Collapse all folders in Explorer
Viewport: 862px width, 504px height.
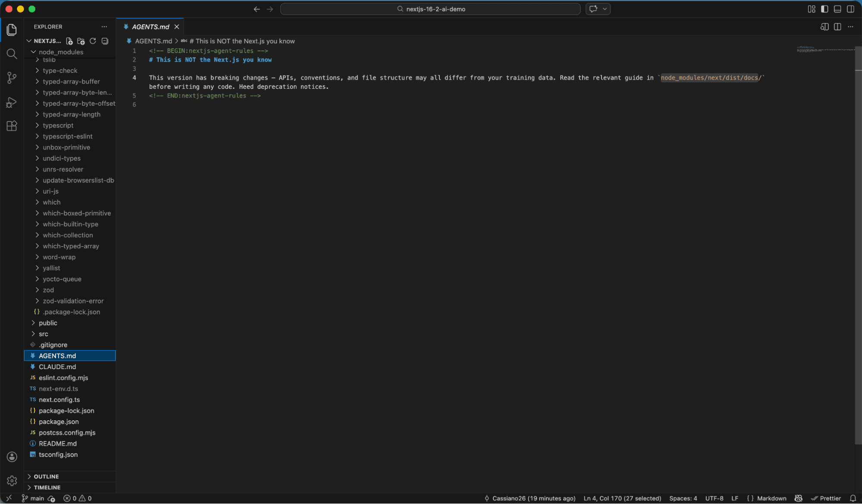(105, 41)
